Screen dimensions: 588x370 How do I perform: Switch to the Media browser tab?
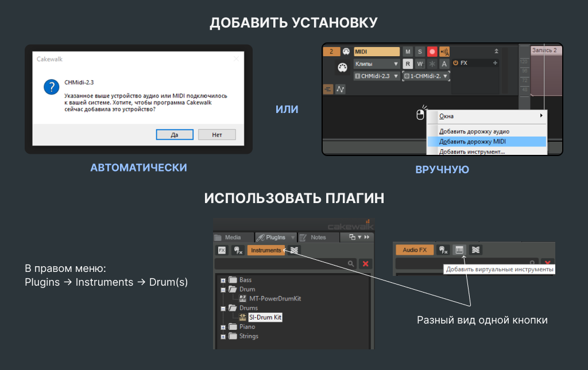click(233, 237)
